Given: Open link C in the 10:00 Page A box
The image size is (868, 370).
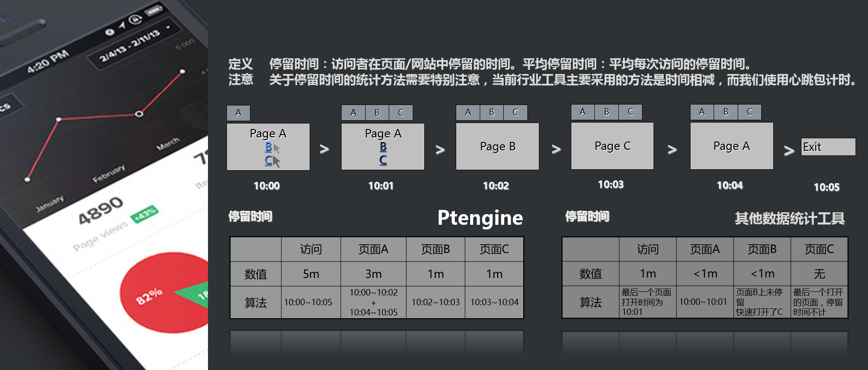Looking at the screenshot, I should (x=269, y=160).
